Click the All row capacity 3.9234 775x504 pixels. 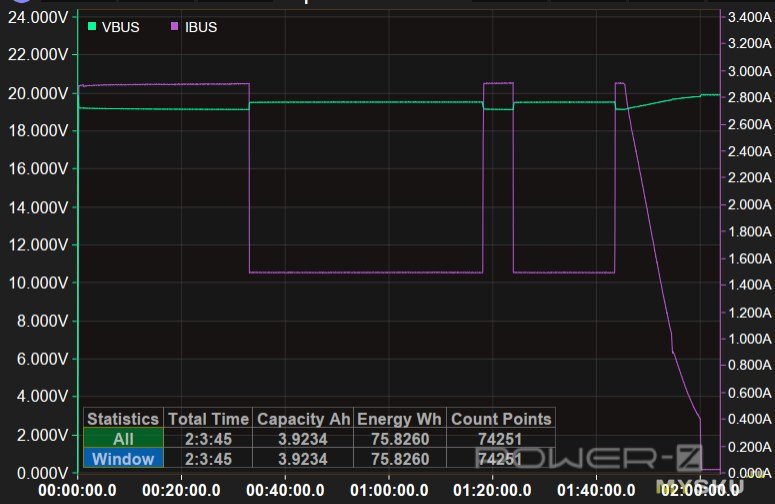coord(303,439)
